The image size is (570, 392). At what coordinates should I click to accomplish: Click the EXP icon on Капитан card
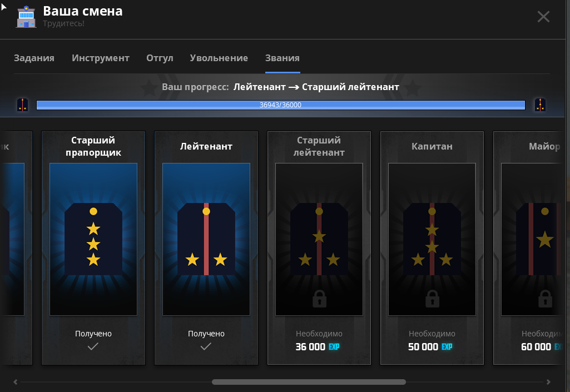[447, 347]
